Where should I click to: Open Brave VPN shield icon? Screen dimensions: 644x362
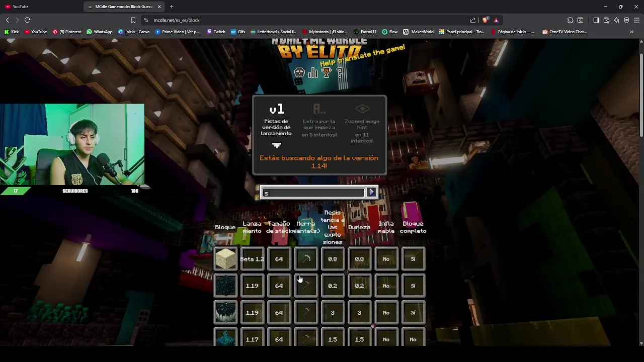coord(626,20)
